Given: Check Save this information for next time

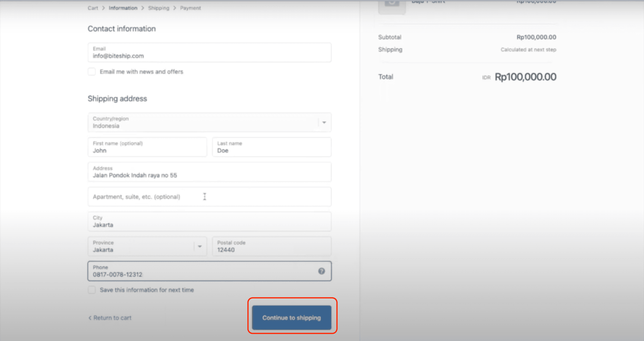Looking at the screenshot, I should [92, 290].
